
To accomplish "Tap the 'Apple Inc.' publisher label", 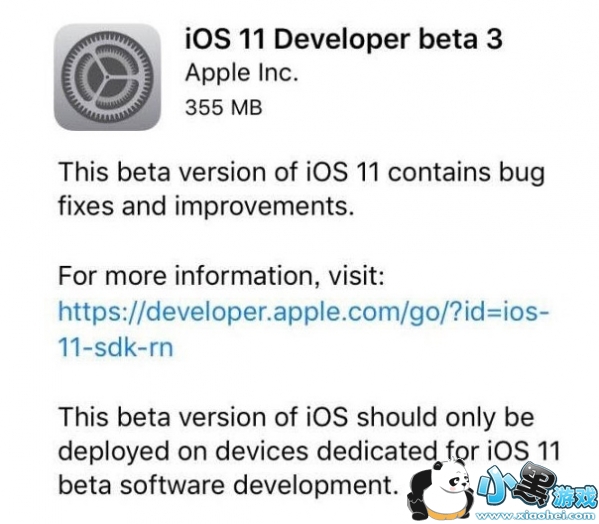I will coord(241,73).
